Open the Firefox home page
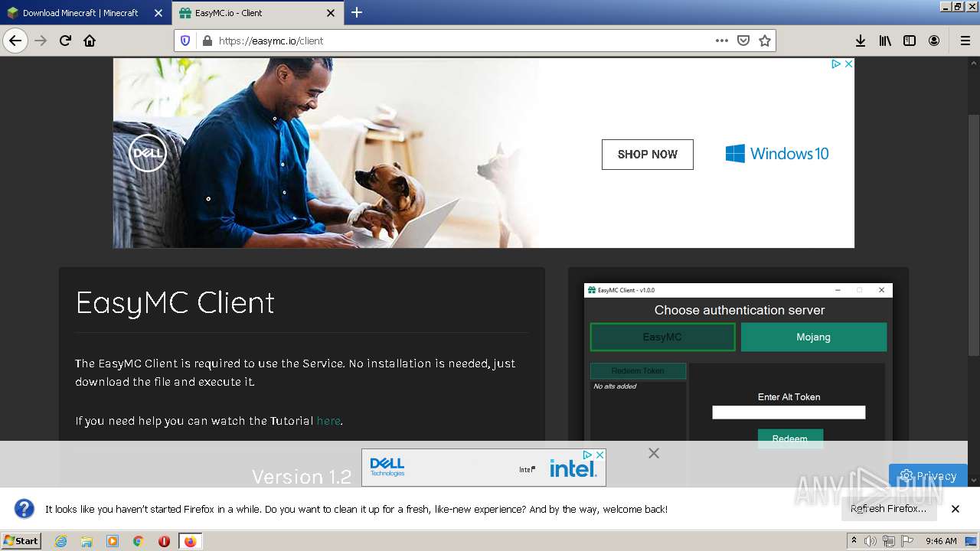 click(x=90, y=41)
